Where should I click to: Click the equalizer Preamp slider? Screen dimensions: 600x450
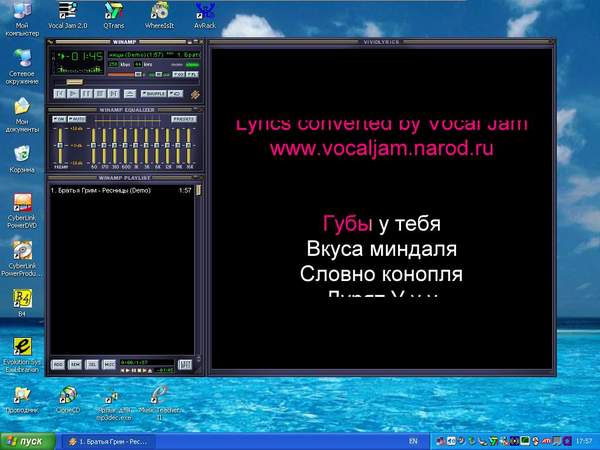tap(60, 145)
